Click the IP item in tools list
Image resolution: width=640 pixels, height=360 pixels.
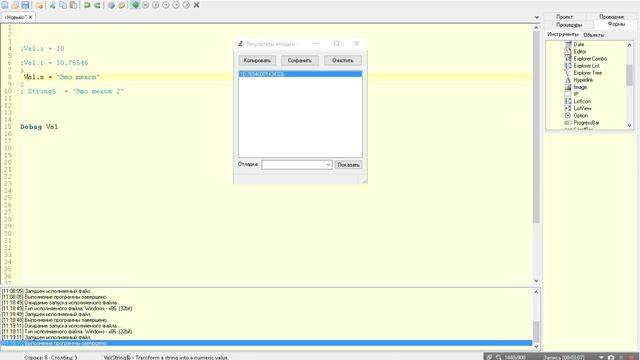pos(576,94)
